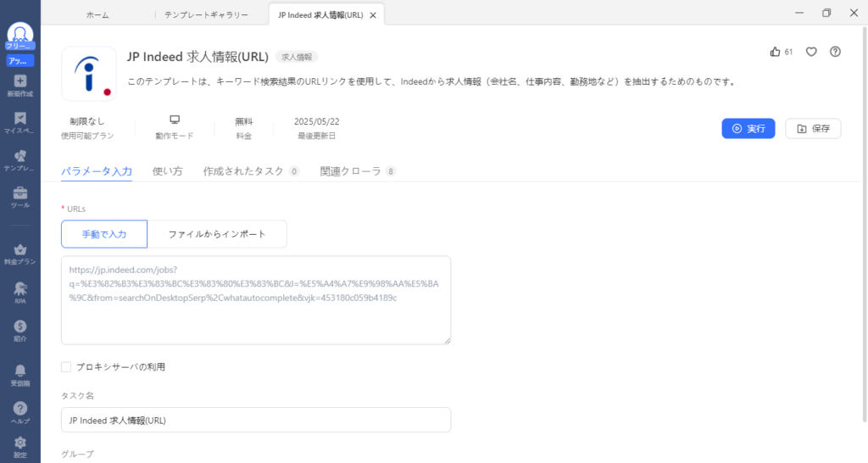This screenshot has height=463, width=868.
Task: Click the thumbs-up like icon
Action: [775, 52]
